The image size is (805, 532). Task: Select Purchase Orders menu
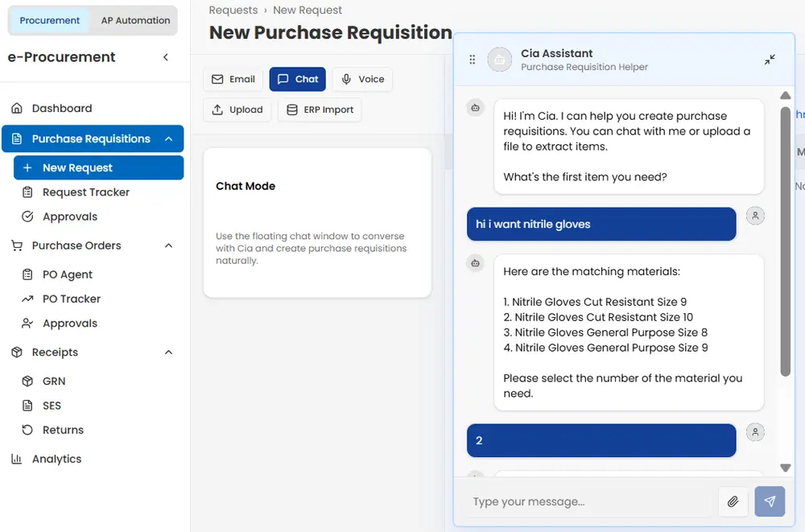click(x=76, y=245)
